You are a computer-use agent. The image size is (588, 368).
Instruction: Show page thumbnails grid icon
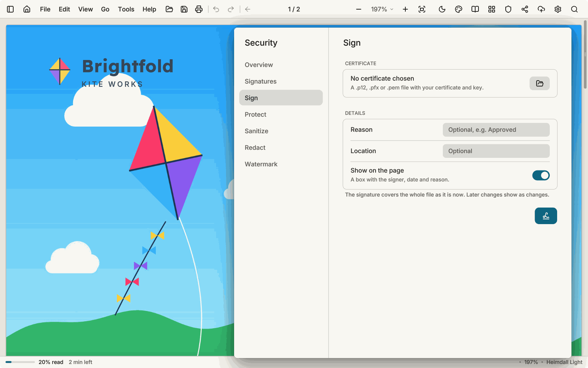point(492,9)
